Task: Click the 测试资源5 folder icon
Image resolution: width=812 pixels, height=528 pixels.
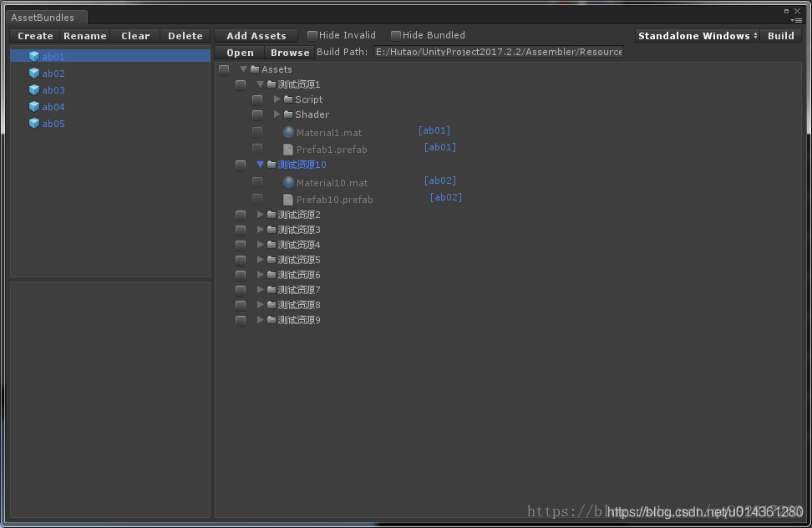Action: (x=272, y=259)
